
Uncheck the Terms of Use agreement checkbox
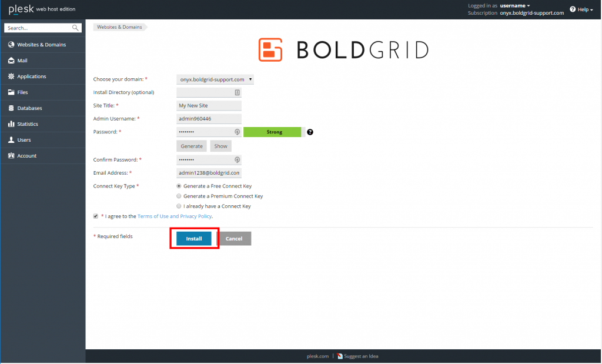click(96, 216)
